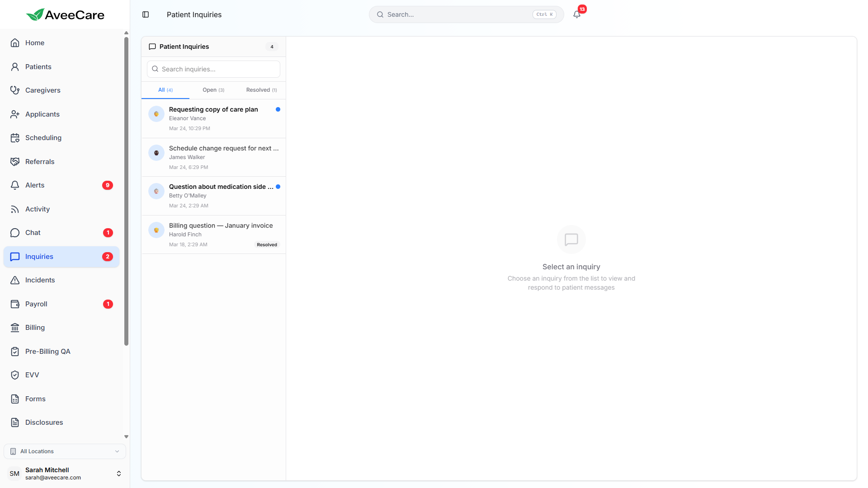Viewport: 868px width, 488px height.
Task: Switch to the Resolved inquiries tab
Action: pyautogui.click(x=261, y=90)
